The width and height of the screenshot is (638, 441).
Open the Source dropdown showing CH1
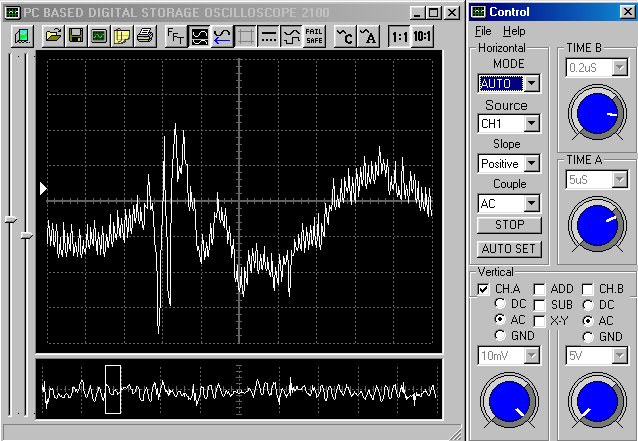[x=531, y=124]
